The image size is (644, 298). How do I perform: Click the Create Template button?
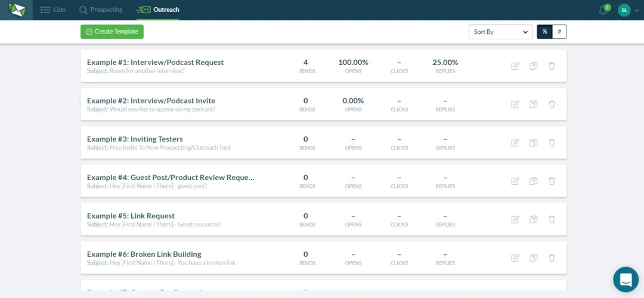tap(112, 32)
